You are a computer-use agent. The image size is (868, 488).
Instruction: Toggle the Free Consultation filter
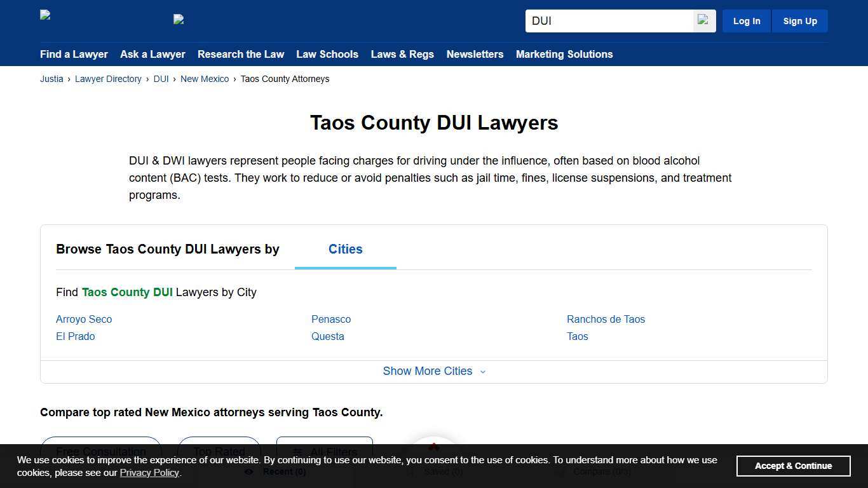click(100, 452)
